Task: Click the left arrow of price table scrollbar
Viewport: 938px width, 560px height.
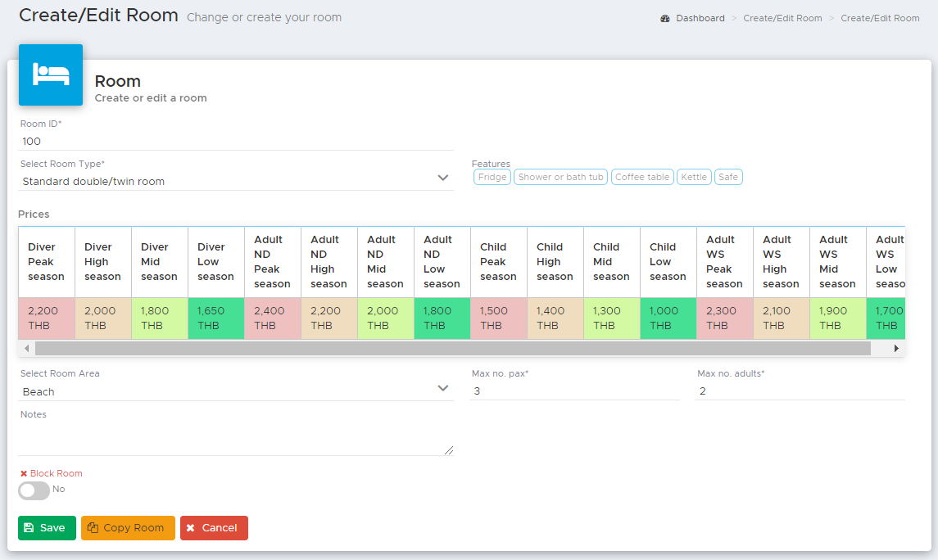Action: pyautogui.click(x=26, y=348)
